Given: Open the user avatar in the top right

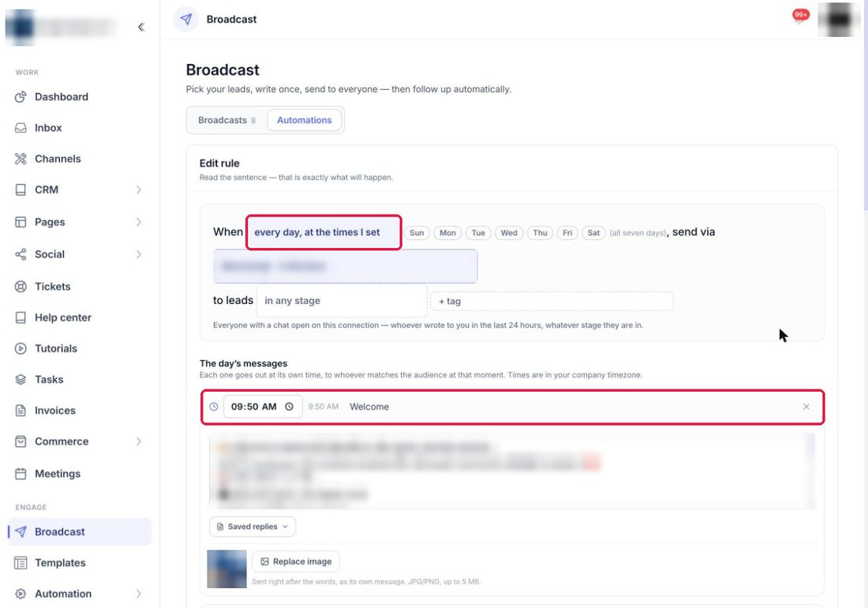Looking at the screenshot, I should click(x=840, y=20).
